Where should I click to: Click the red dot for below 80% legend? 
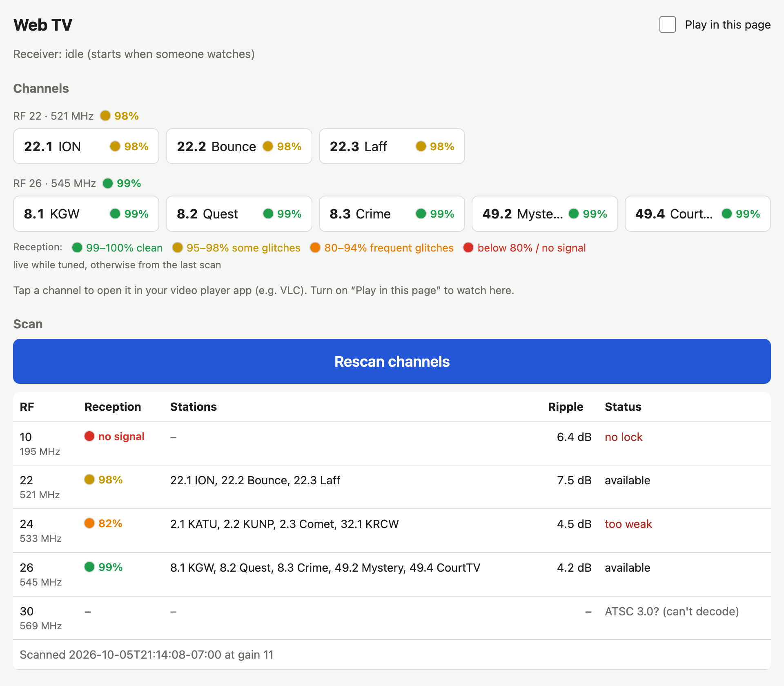tap(468, 247)
